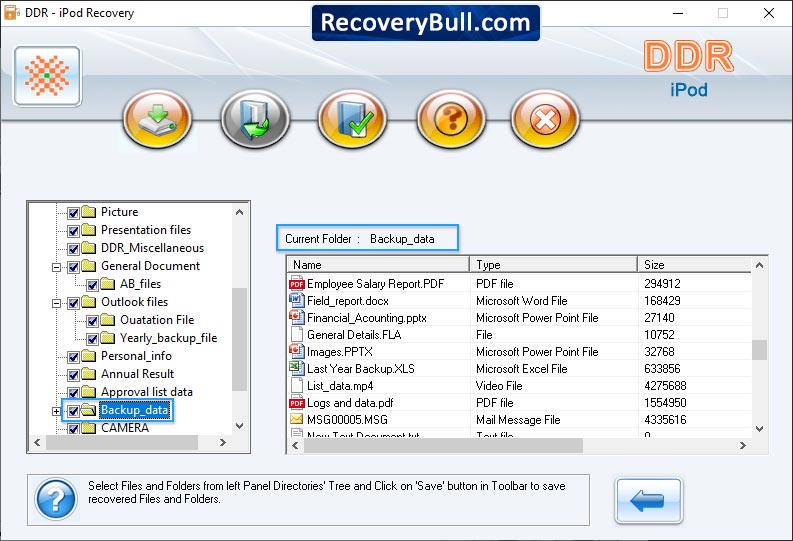Viewport: 793px width, 541px height.
Task: Click the file list vertical scrollbar thumb
Action: click(x=759, y=350)
